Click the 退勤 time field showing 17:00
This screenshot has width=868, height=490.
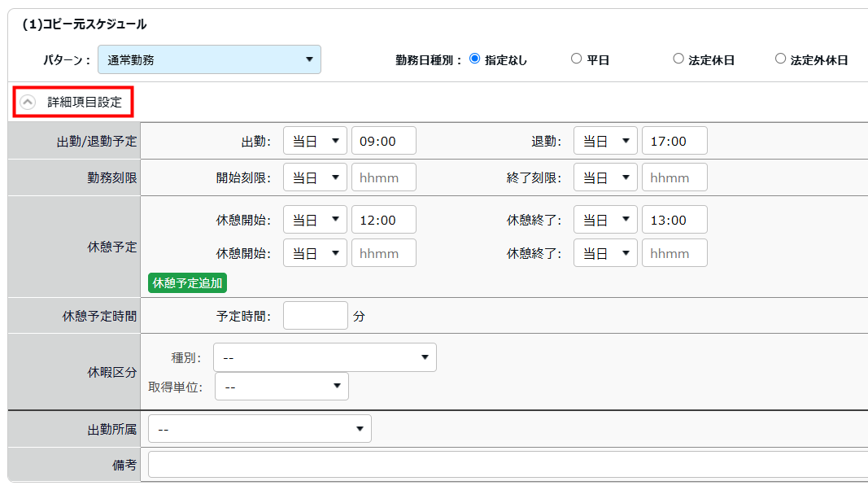[x=674, y=141]
